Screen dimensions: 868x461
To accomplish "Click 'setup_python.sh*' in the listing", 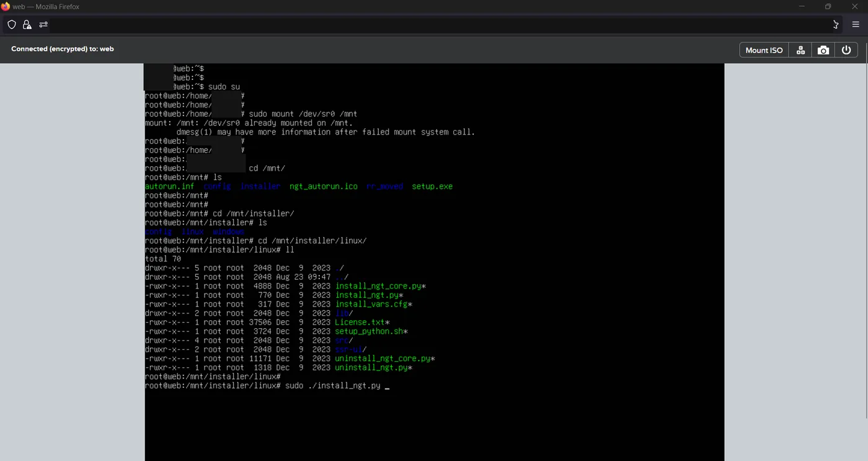I will click(371, 331).
